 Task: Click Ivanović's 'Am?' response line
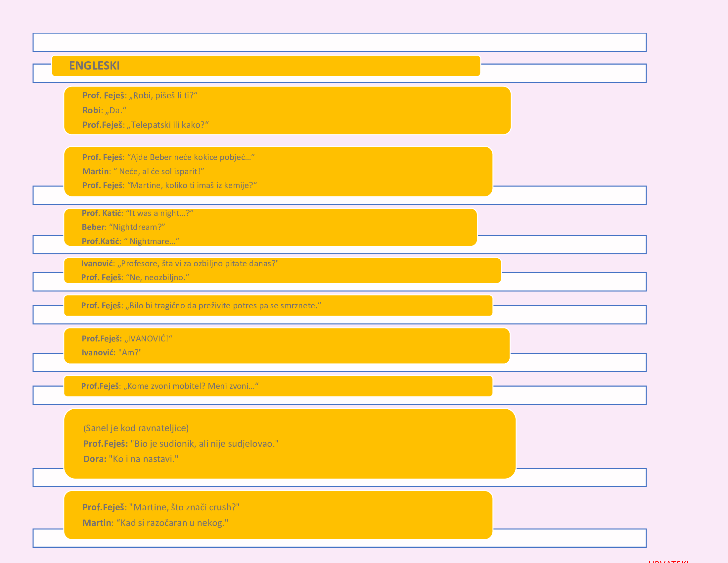tap(112, 353)
